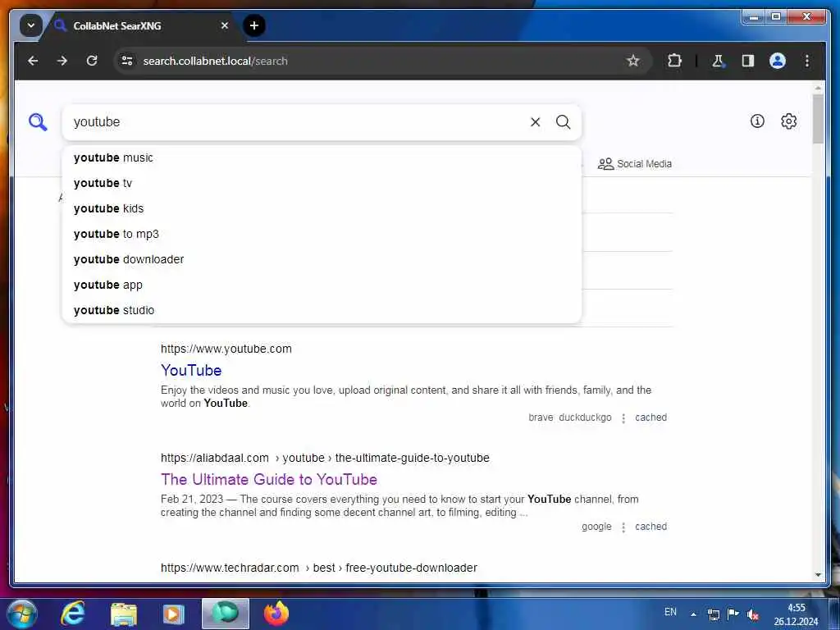Click the page vertical scrollbar thumb

pyautogui.click(x=818, y=119)
